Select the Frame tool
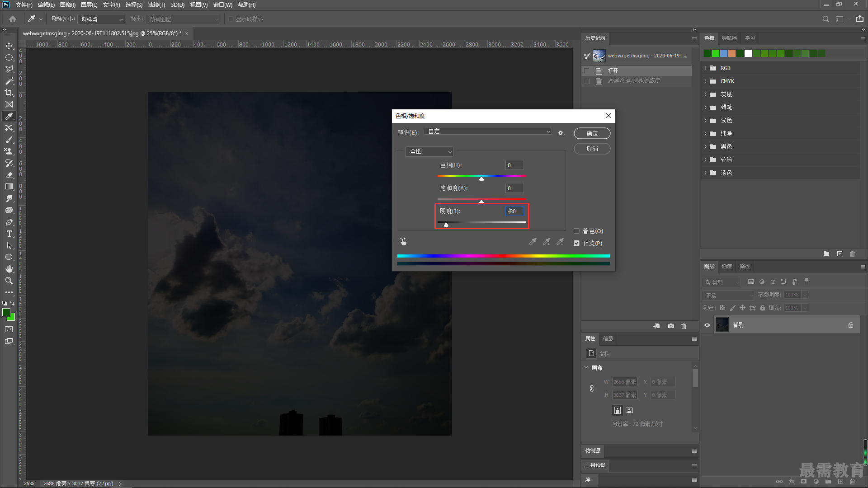The height and width of the screenshot is (488, 868). (x=9, y=104)
